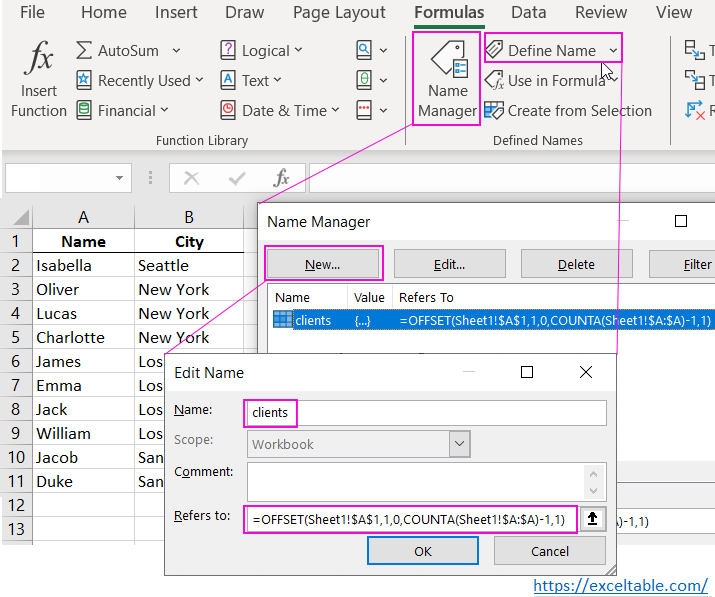Screen dimensions: 715x597
Task: Open the Insert Function dialog
Action: [39, 78]
